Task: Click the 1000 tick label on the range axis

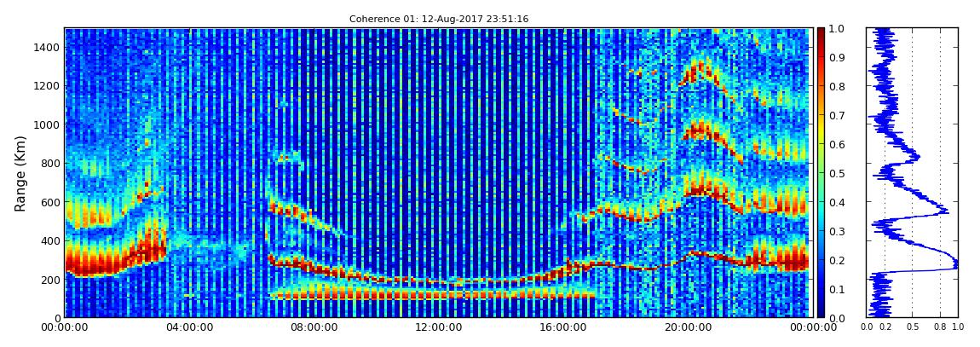Action: [46, 124]
